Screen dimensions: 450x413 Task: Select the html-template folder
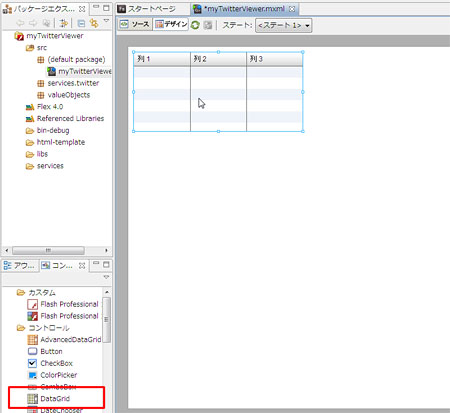pyautogui.click(x=55, y=142)
